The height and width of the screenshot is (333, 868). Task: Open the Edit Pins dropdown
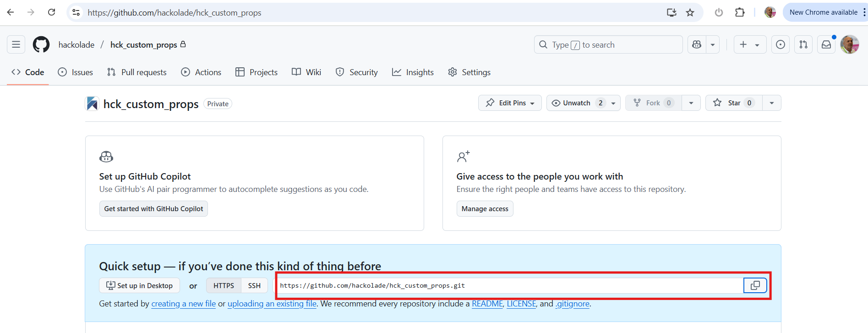[x=510, y=103]
